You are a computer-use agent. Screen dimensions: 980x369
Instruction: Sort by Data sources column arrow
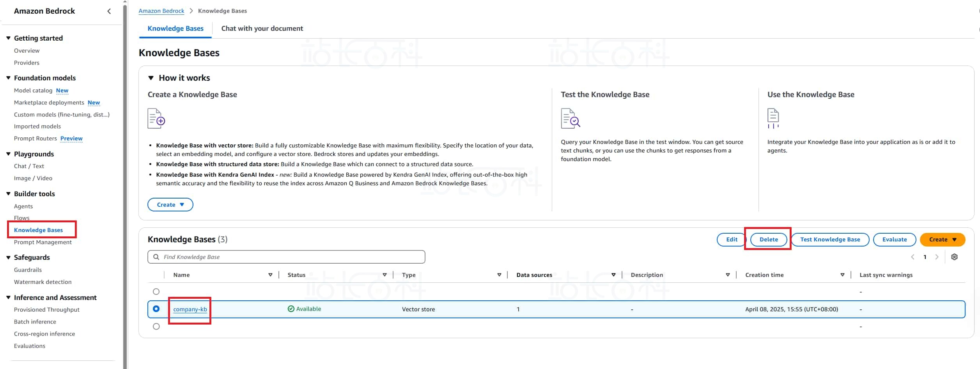tap(613, 275)
